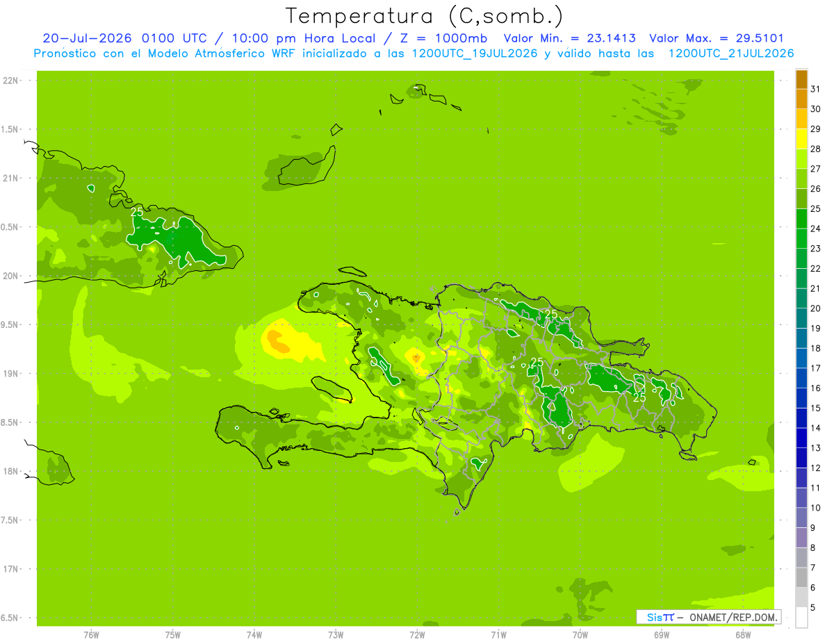
Task: Click the latitude axis label "17N"
Action: pyautogui.click(x=10, y=569)
